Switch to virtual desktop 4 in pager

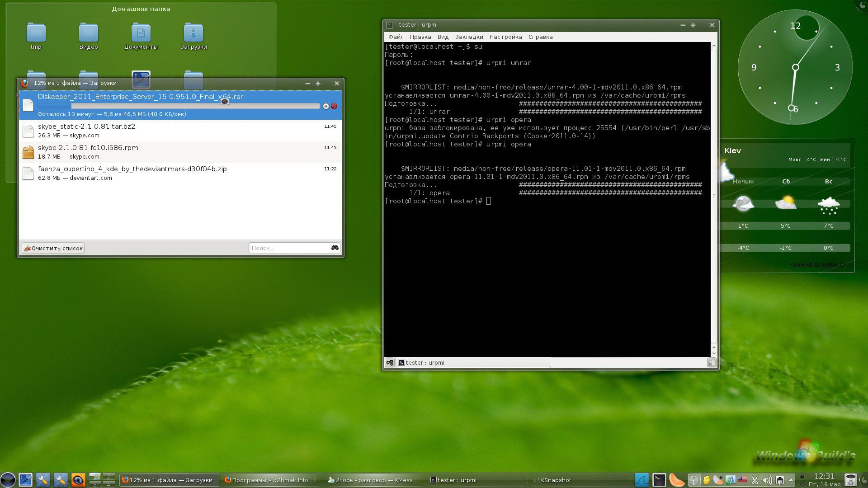pos(108,484)
